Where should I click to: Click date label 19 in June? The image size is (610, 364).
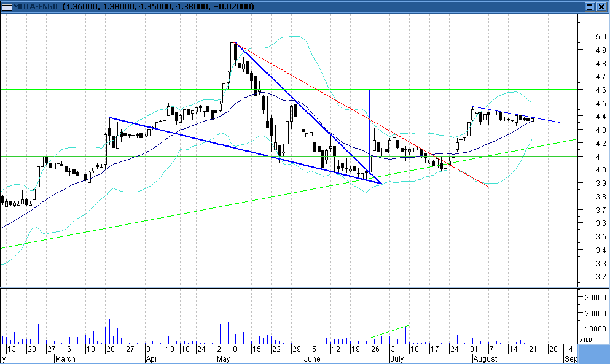pos(355,349)
